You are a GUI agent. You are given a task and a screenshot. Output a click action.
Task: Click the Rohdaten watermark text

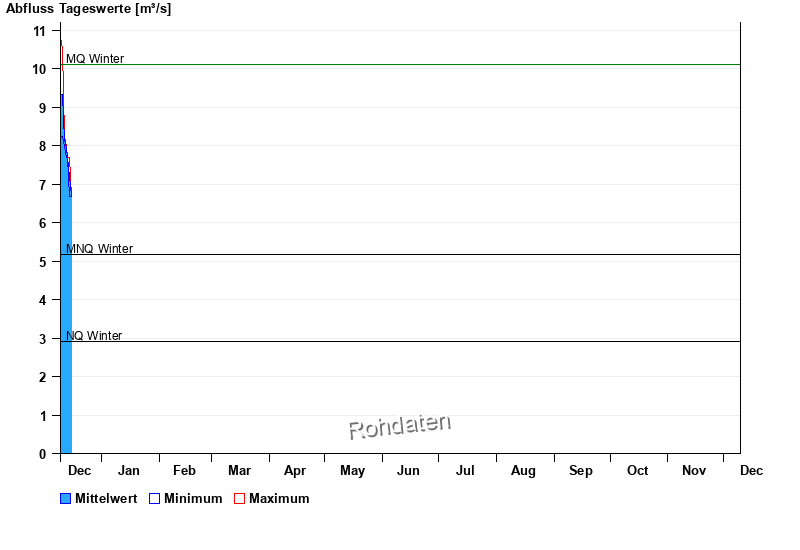[399, 427]
